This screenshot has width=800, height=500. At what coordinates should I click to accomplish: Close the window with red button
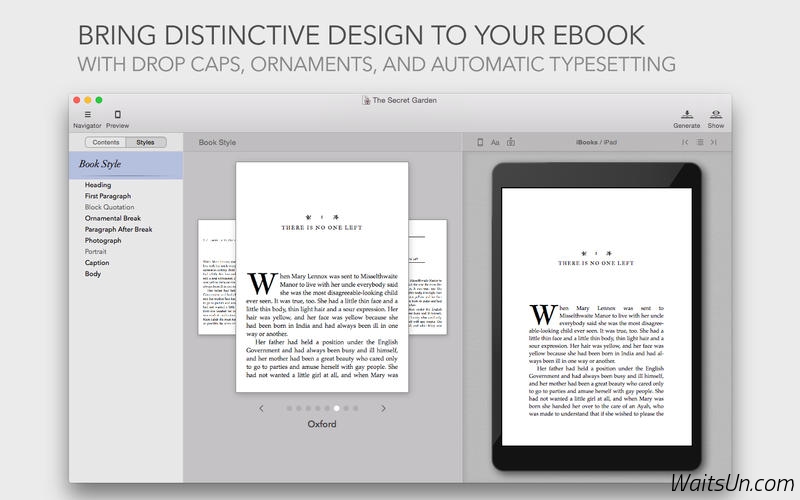tap(77, 100)
